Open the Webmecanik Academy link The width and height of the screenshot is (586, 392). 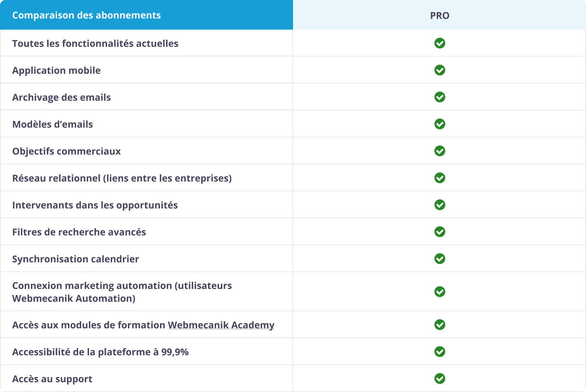coord(221,325)
